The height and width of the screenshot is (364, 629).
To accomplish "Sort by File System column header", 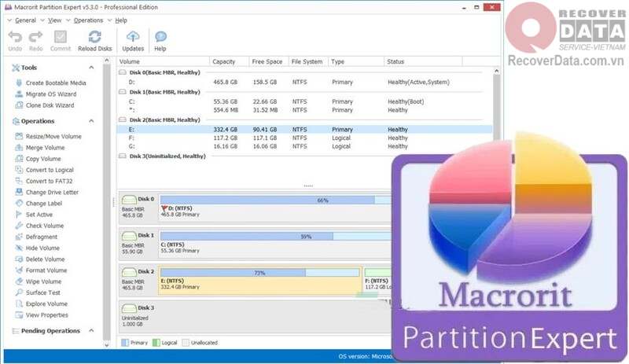I will (x=308, y=61).
